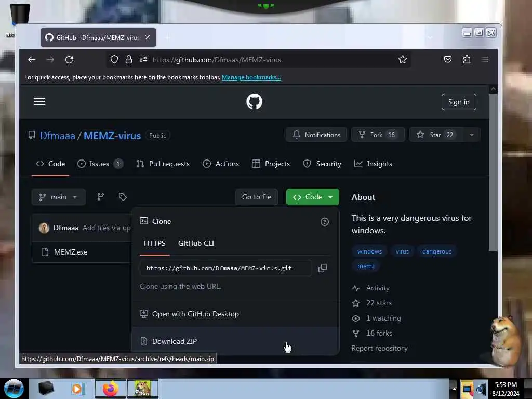Viewport: 532px width, 399px height.
Task: Open the Insights tab
Action: tap(373, 164)
